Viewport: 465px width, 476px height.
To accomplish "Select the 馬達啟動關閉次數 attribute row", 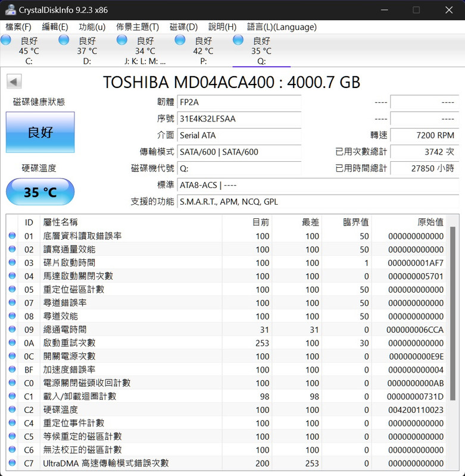I will click(x=226, y=276).
